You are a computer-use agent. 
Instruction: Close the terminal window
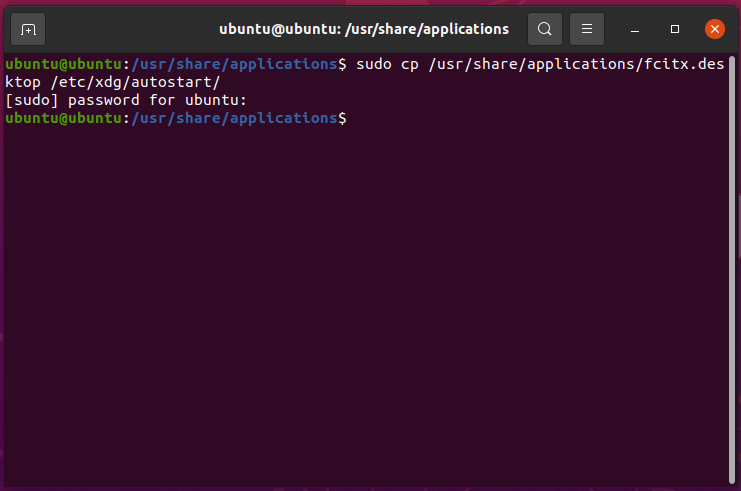[715, 29]
